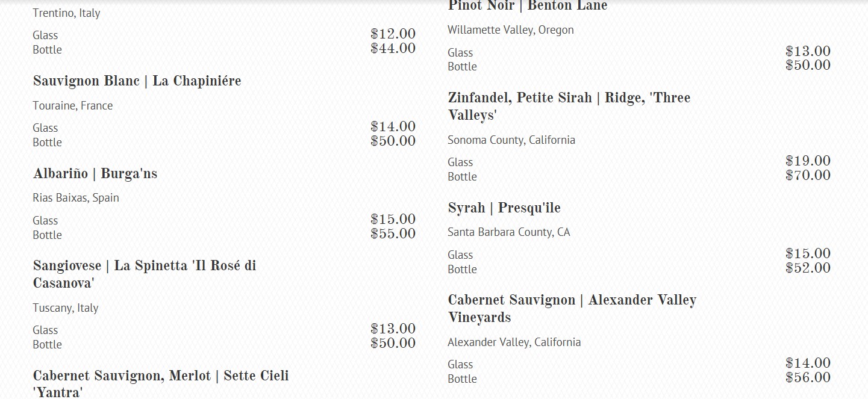
Task: Click the Sette Cieli 'Yantra' wine heading
Action: pyautogui.click(x=161, y=383)
